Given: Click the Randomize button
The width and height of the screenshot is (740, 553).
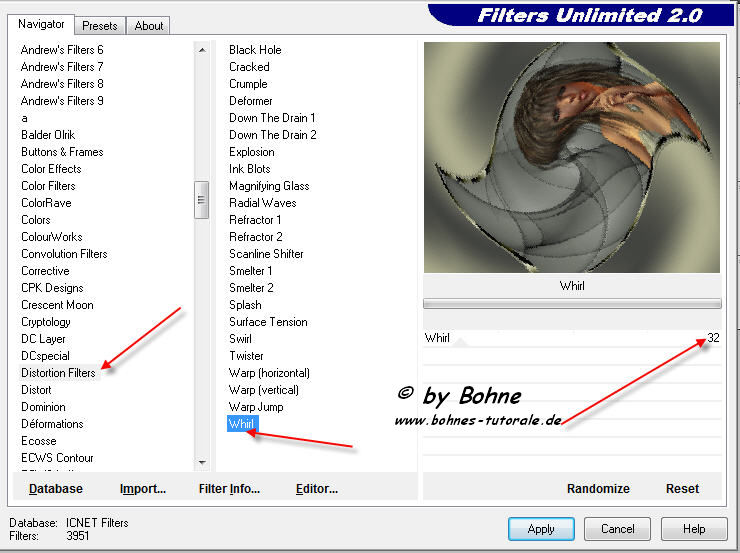Looking at the screenshot, I should (598, 489).
